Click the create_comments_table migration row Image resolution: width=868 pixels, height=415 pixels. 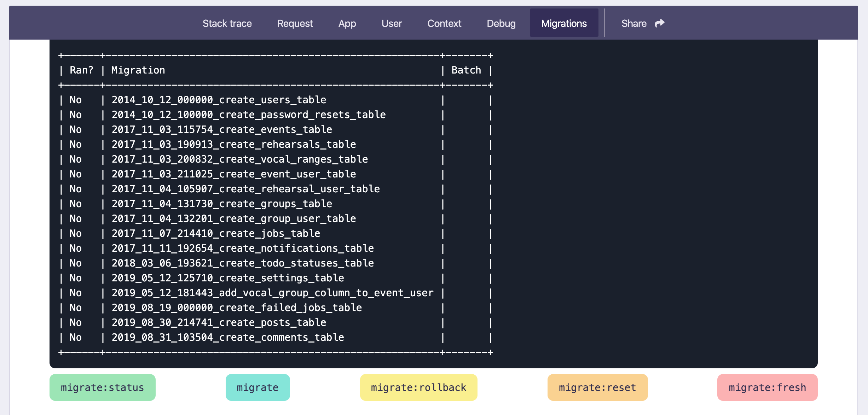[228, 338]
